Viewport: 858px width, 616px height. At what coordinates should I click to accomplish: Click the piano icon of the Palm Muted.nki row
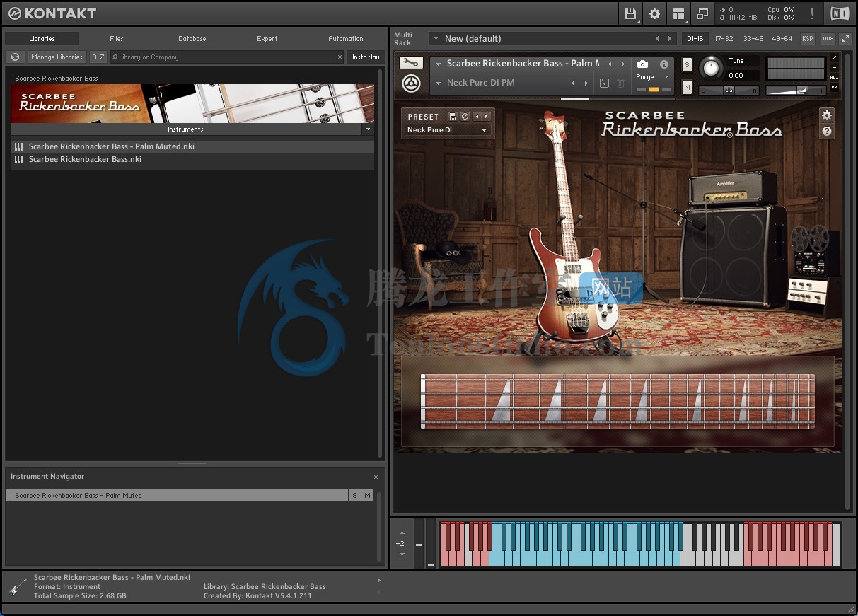[x=19, y=146]
